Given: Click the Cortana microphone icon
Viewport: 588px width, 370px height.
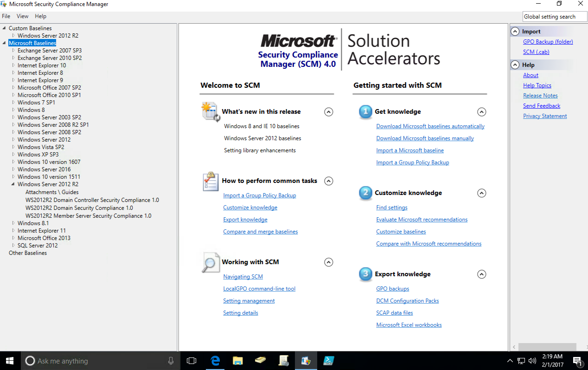Looking at the screenshot, I should coord(171,361).
